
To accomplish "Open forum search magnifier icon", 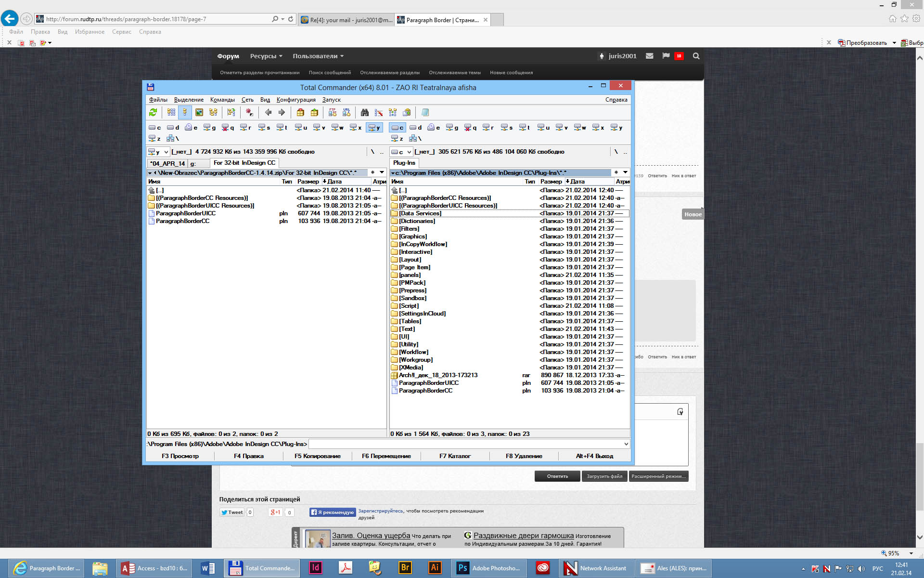I will [x=696, y=56].
